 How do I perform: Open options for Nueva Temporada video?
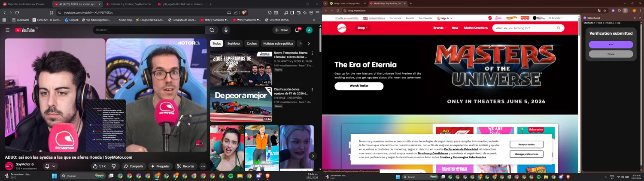tap(312, 53)
